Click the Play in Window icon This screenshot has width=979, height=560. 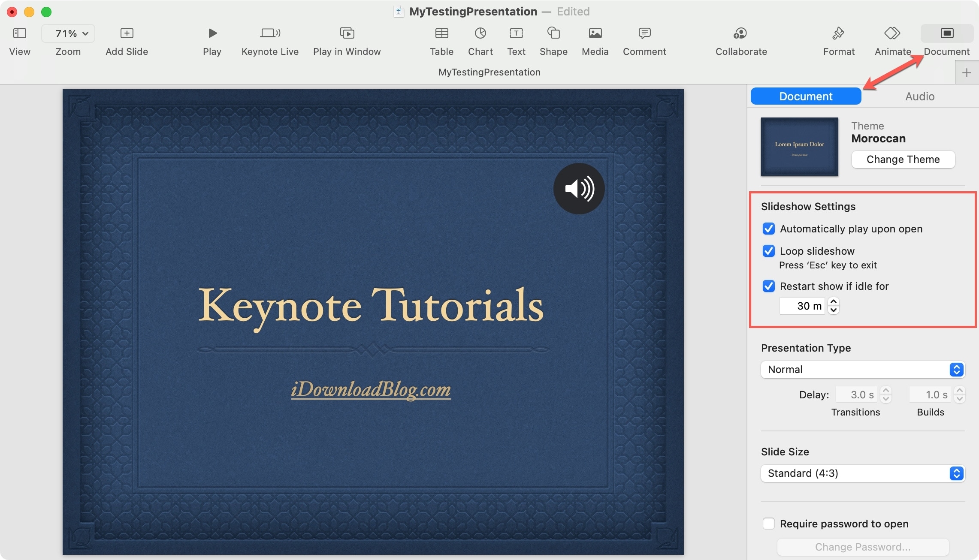point(347,33)
